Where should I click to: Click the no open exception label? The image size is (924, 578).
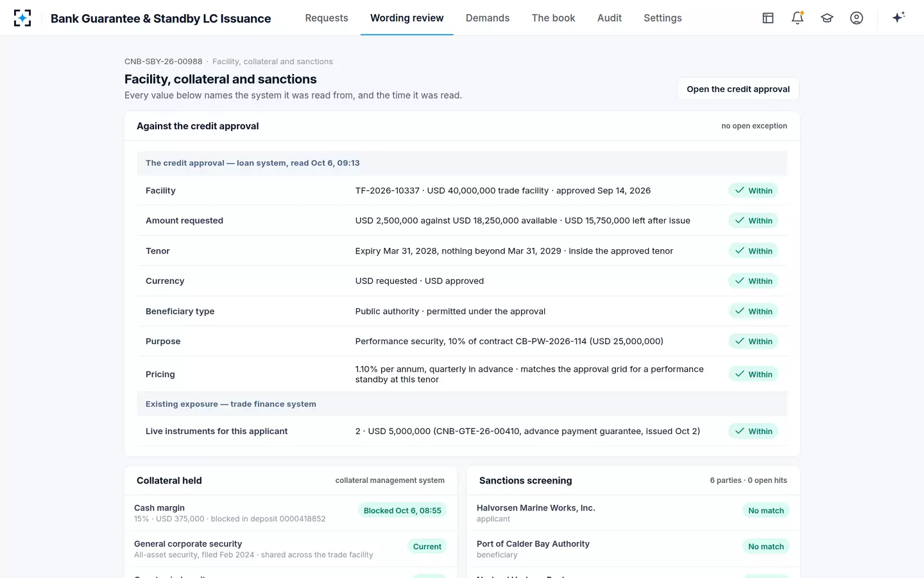pyautogui.click(x=754, y=126)
